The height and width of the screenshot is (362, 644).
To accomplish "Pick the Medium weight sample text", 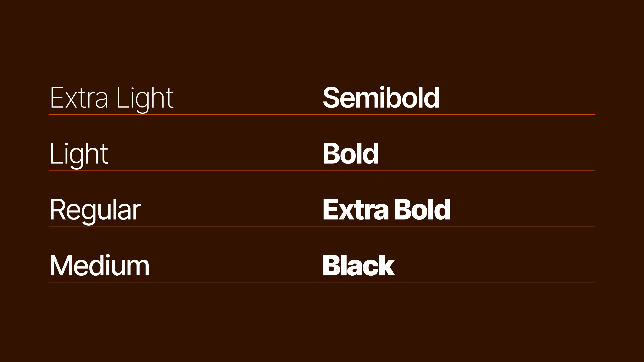I will [100, 265].
